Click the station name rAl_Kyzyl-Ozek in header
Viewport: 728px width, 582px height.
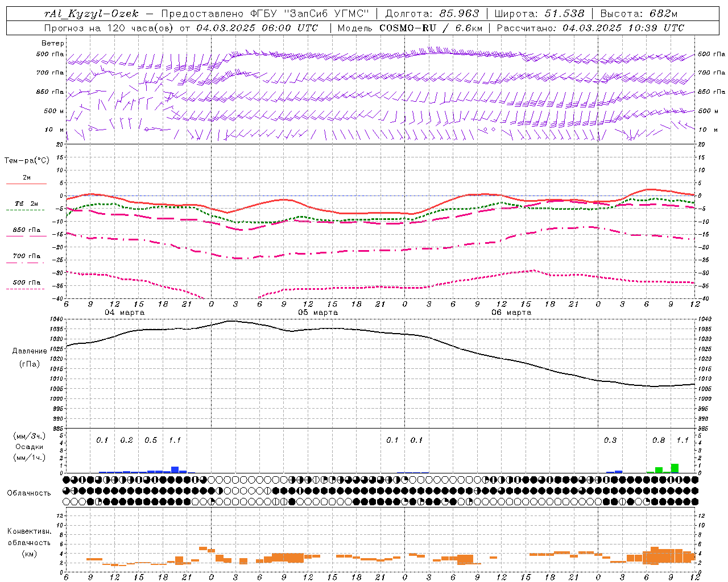pyautogui.click(x=92, y=14)
